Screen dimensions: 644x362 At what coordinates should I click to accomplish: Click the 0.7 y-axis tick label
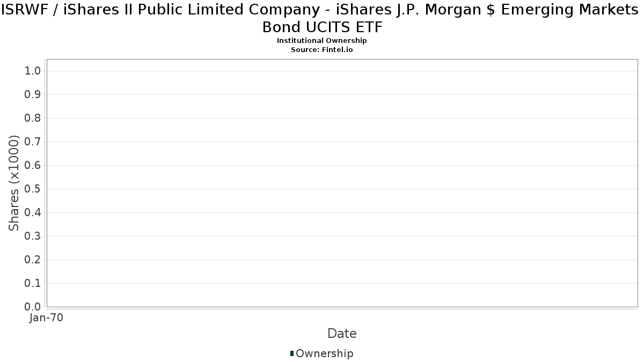[x=33, y=142]
